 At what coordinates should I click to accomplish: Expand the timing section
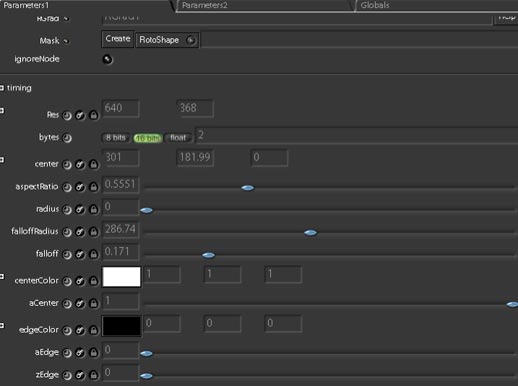(x=2, y=88)
